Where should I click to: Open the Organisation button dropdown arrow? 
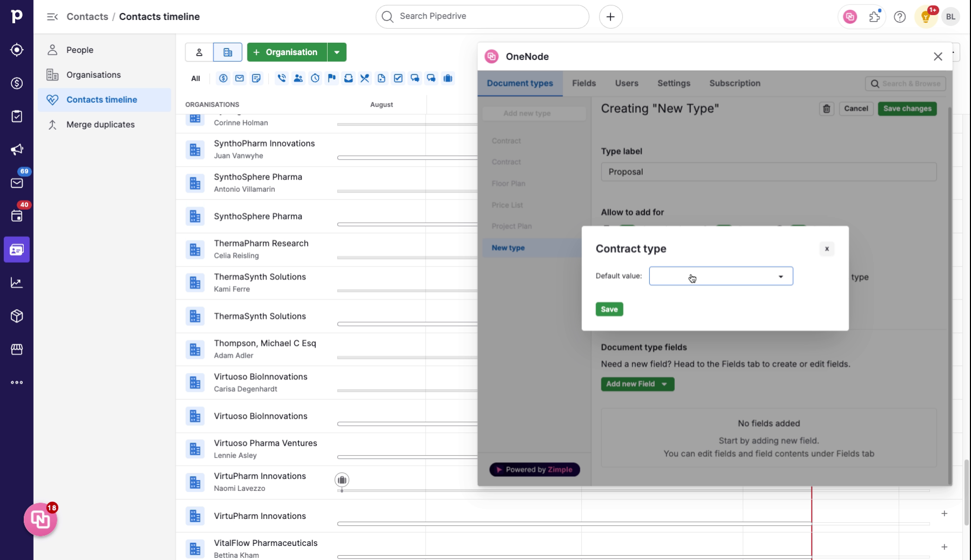[337, 52]
